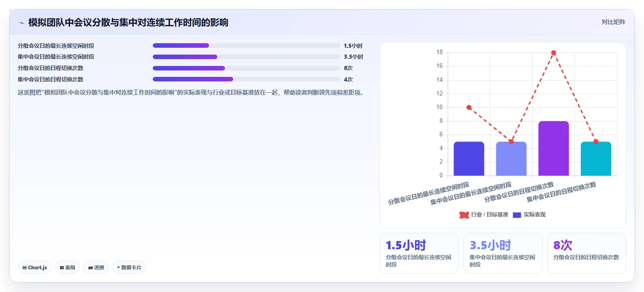The height and width of the screenshot is (292, 644).
Task: Toggle the 行业 / 目标基准 legend item
Action: coord(484,215)
